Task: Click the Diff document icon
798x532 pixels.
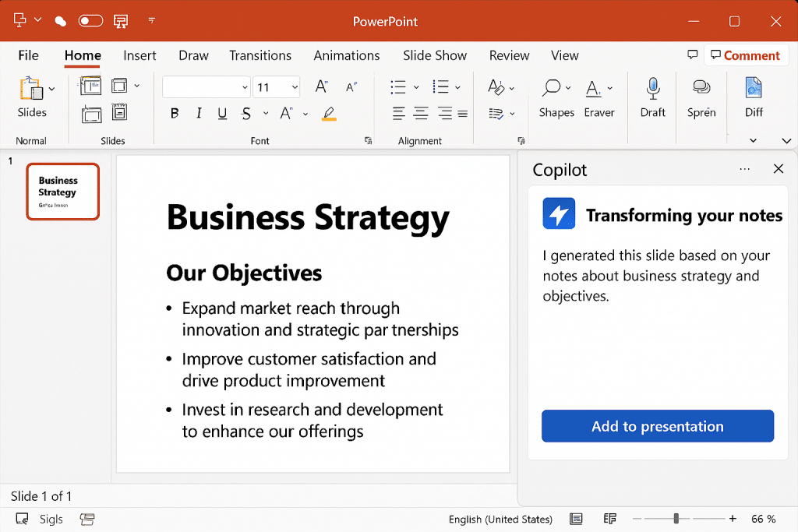Action: tap(754, 88)
